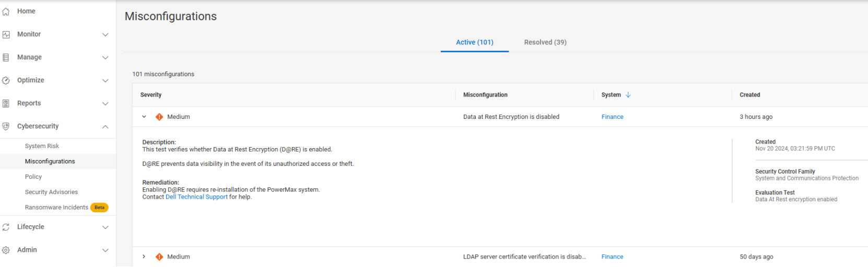Click the Reports document icon

[x=6, y=103]
